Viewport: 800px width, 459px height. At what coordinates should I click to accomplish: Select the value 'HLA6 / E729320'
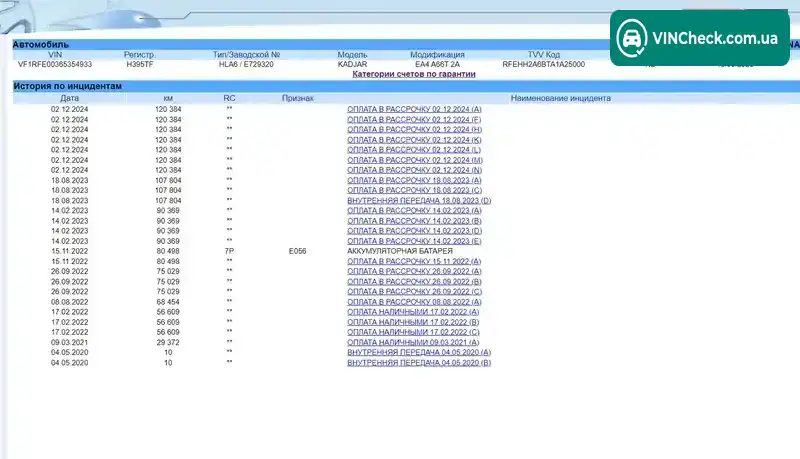tap(246, 64)
